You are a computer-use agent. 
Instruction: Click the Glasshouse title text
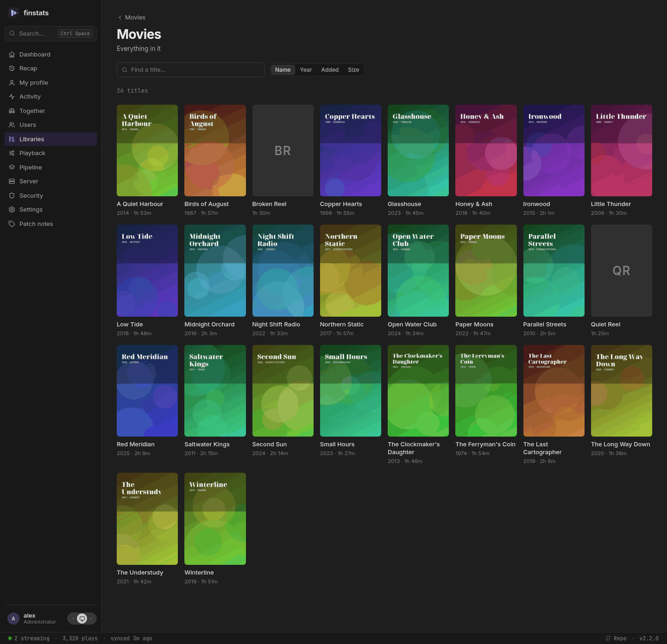click(404, 204)
